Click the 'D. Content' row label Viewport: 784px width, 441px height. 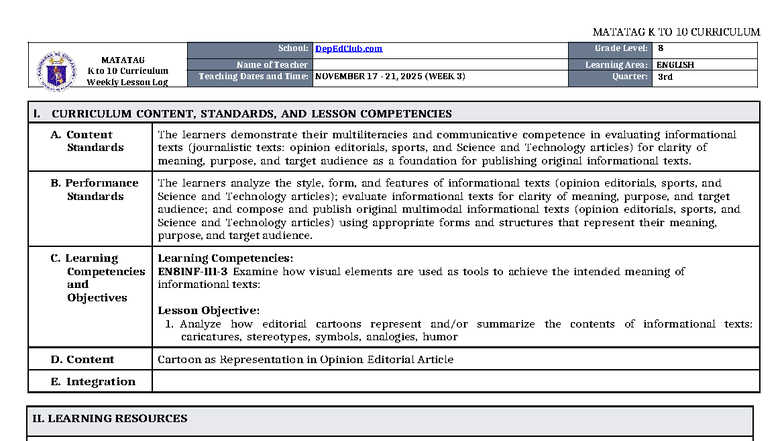tap(82, 360)
